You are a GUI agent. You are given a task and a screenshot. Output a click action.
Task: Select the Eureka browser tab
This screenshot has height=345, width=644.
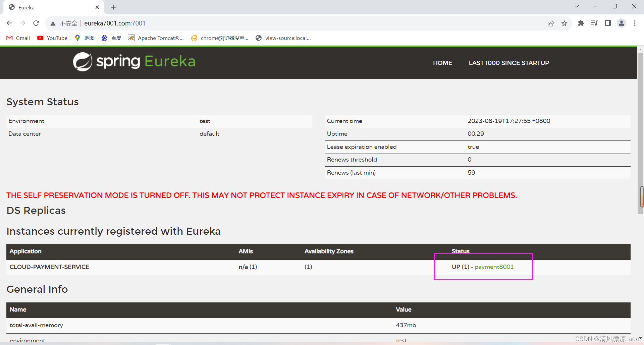[x=54, y=7]
